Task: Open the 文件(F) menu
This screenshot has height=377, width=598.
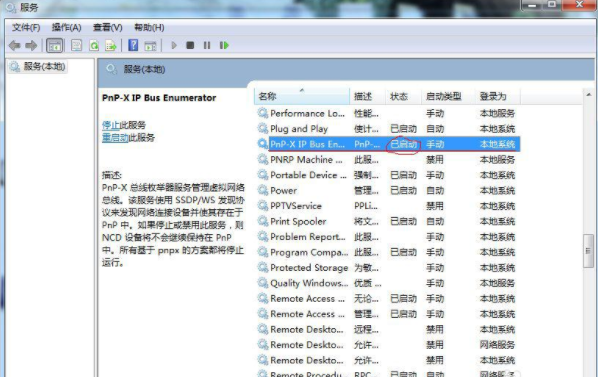Action: click(x=26, y=27)
